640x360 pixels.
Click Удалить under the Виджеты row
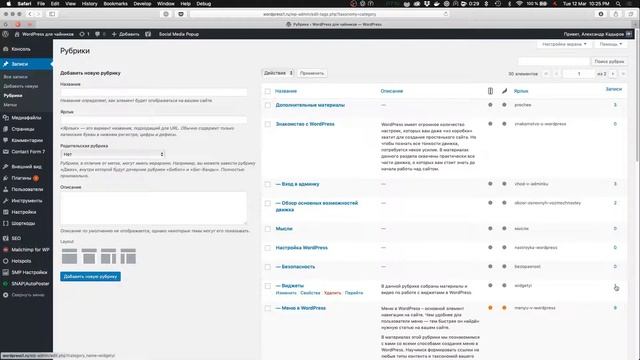coord(332,293)
